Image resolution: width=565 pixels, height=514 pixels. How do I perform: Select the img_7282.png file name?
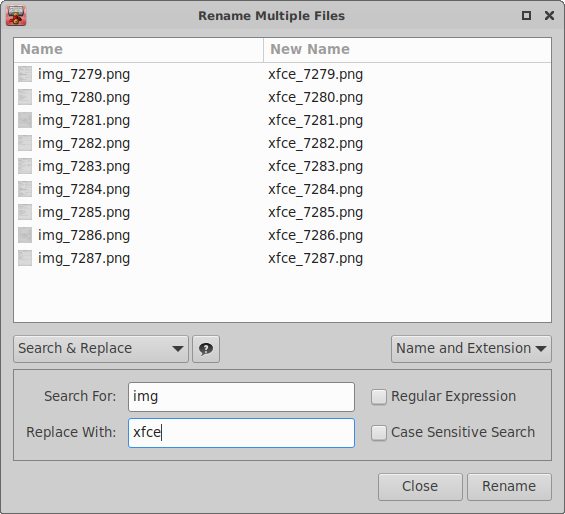84,144
